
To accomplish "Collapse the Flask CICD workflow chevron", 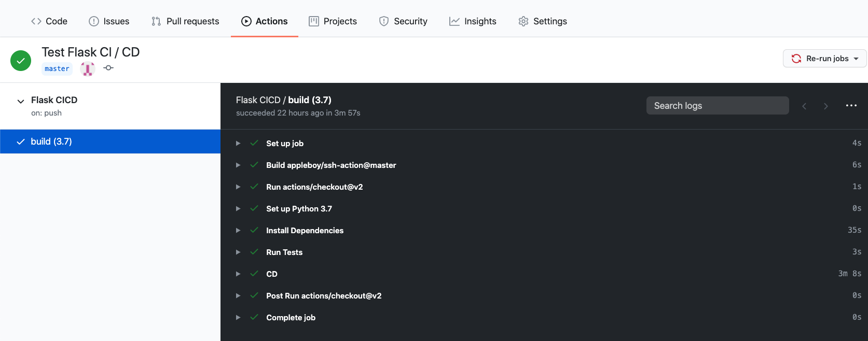I will click(x=21, y=101).
